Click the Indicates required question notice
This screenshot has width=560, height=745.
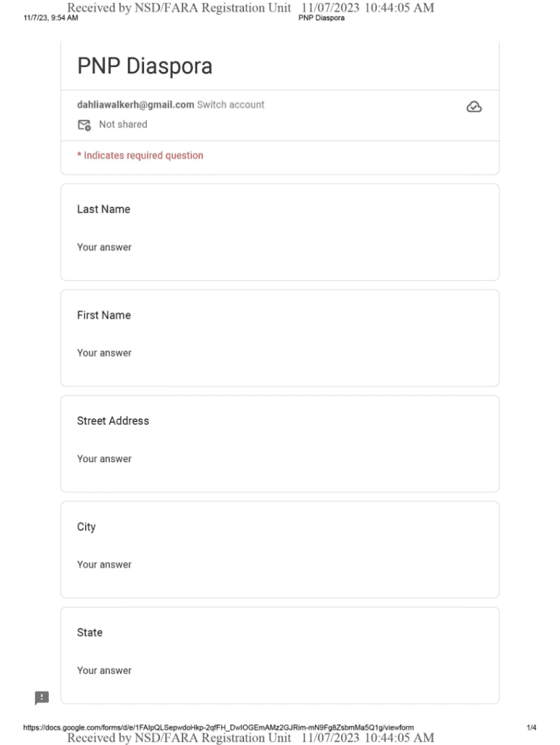pos(140,156)
